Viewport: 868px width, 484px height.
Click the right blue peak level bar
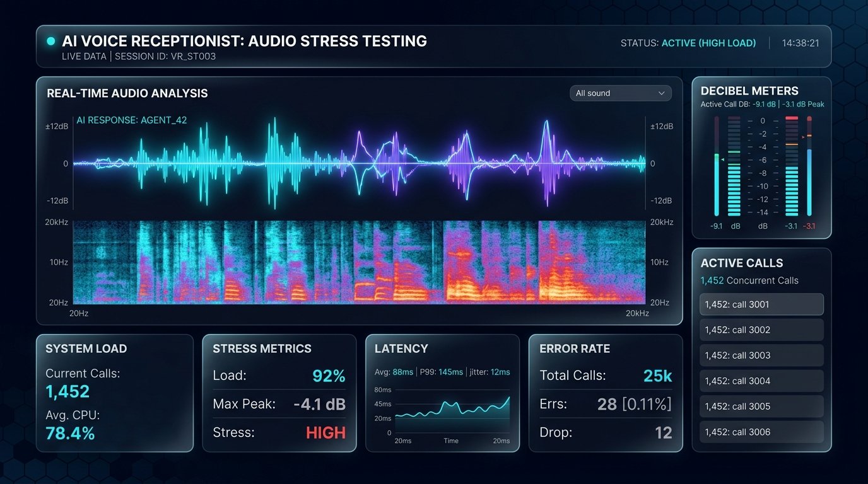click(809, 183)
